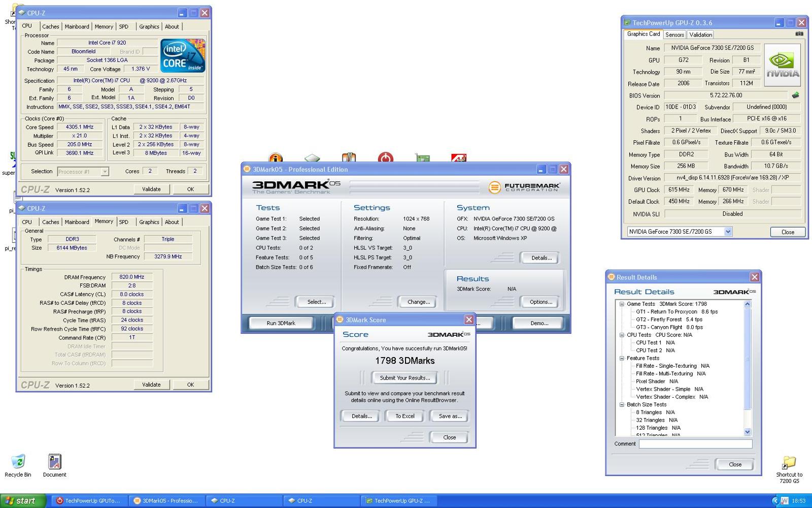
Task: Click Submit Your Results... button
Action: coord(404,378)
